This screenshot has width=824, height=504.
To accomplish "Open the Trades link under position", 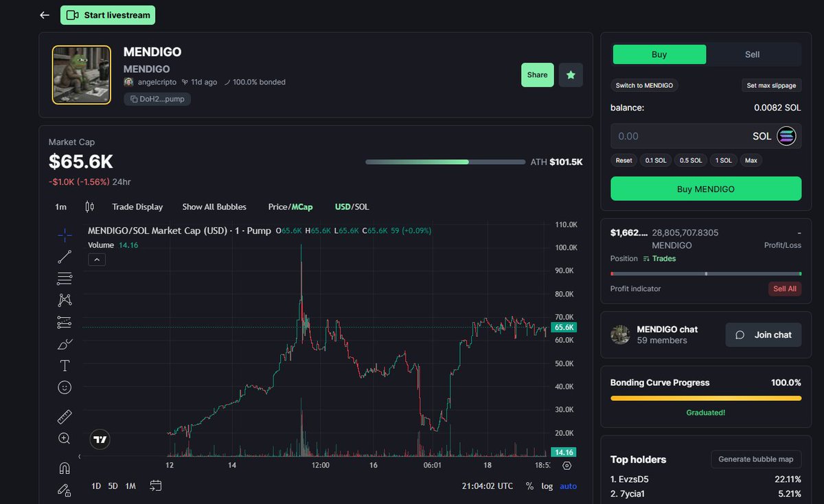I will point(659,259).
